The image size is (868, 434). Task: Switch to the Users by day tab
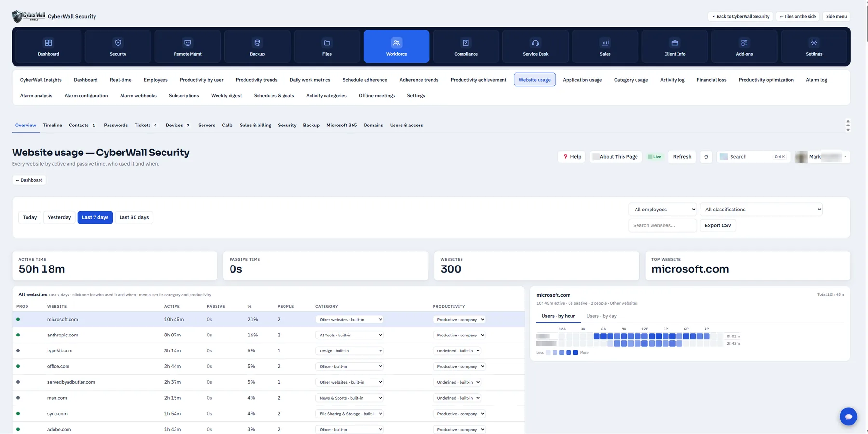pyautogui.click(x=601, y=316)
